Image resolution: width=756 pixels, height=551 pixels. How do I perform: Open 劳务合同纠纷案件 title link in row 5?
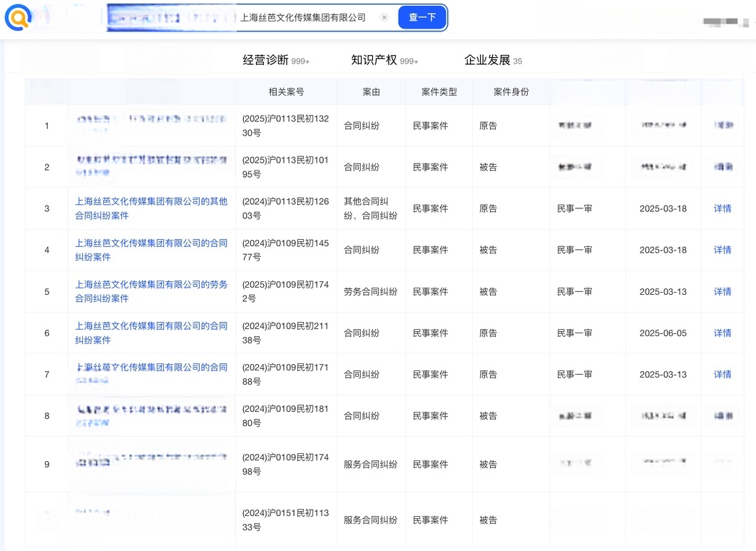click(x=151, y=291)
